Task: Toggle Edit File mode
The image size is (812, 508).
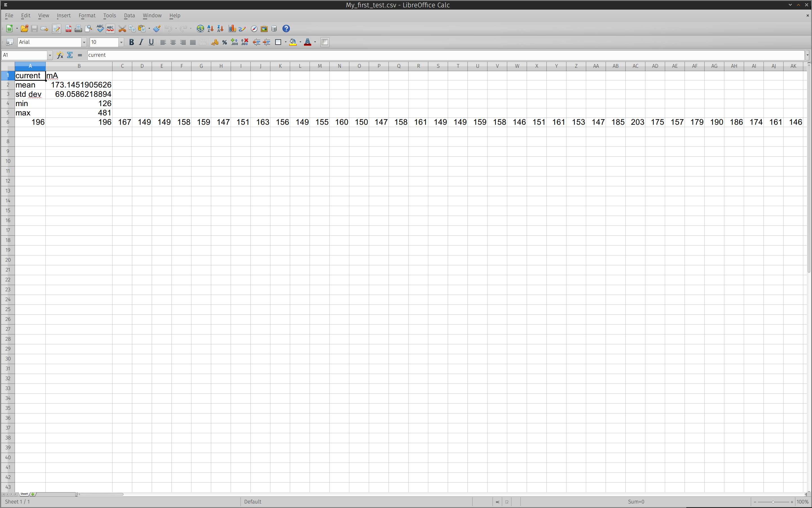Action: coord(56,29)
